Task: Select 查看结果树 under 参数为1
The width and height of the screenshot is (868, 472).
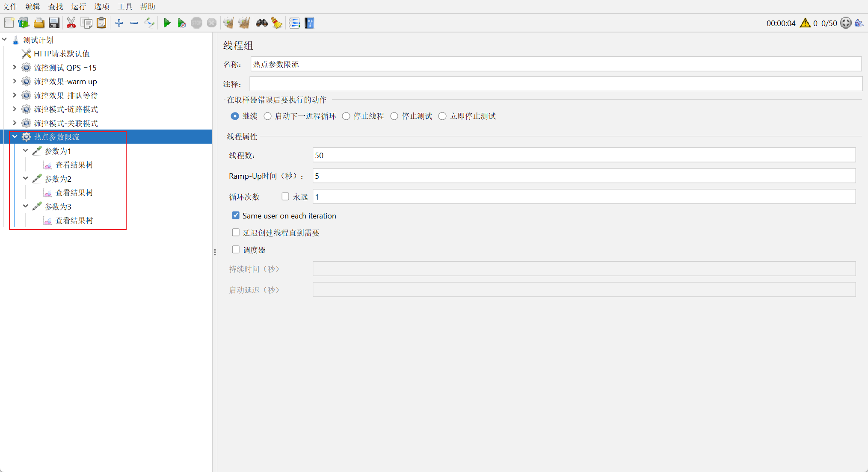Action: click(x=74, y=165)
